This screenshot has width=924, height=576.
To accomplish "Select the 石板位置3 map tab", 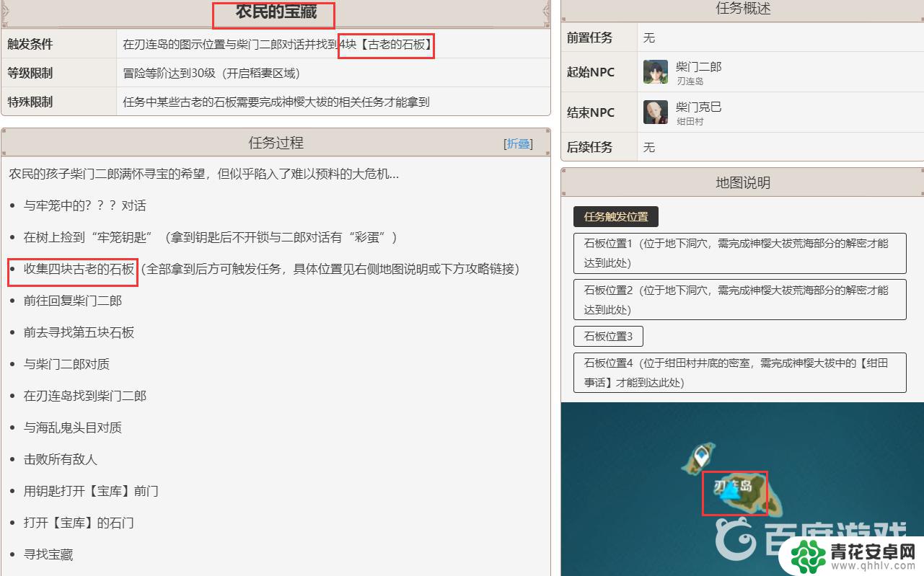I will (x=608, y=336).
